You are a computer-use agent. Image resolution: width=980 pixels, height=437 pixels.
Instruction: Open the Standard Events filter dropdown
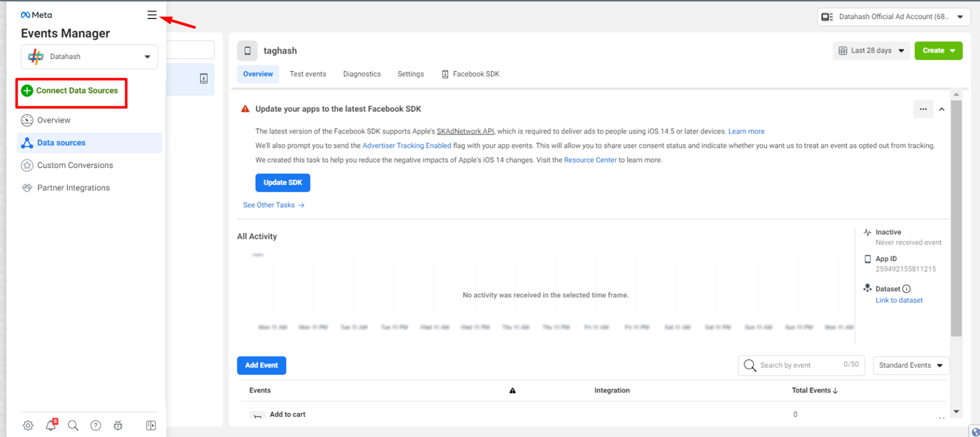click(911, 365)
